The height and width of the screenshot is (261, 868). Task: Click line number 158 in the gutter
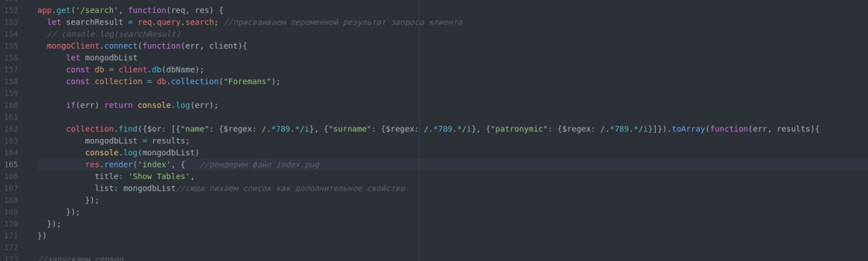pos(11,81)
